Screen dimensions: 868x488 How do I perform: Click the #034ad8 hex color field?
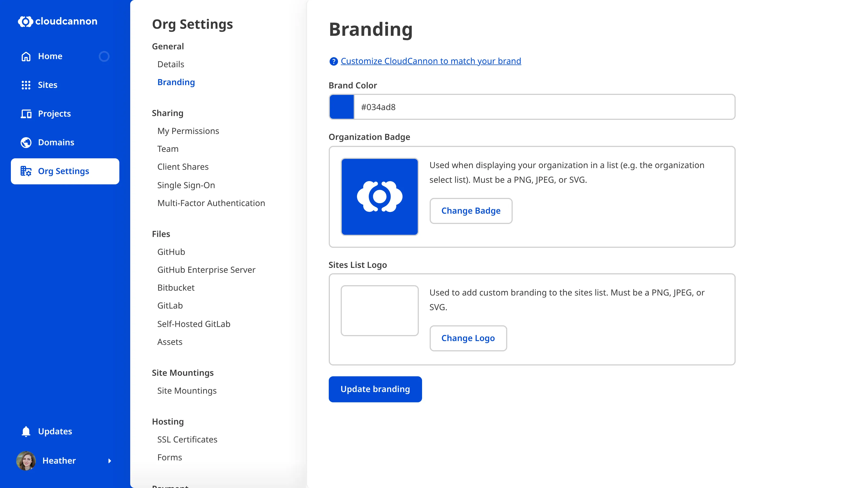(x=438, y=107)
